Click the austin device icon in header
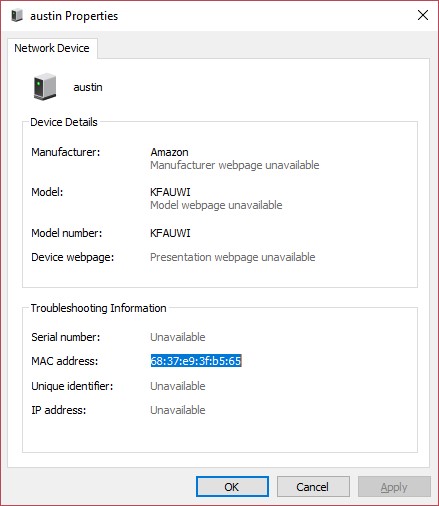The width and height of the screenshot is (439, 506). click(x=45, y=87)
